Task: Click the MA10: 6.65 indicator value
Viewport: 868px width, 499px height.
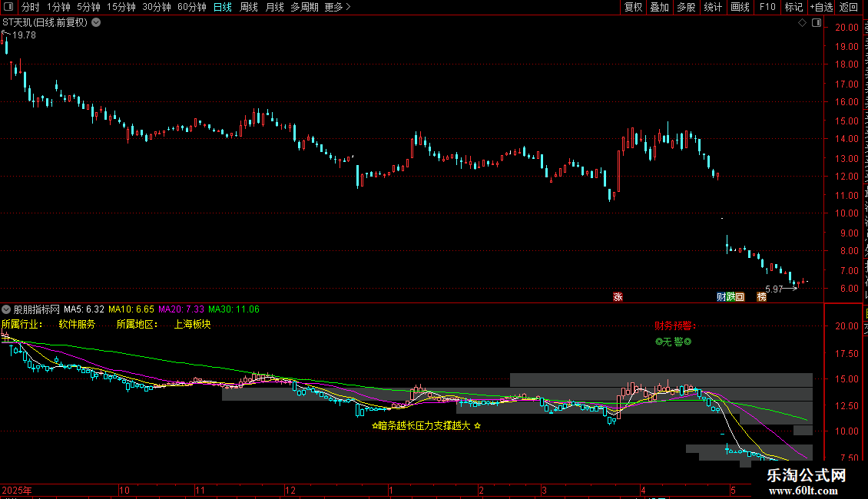Action: pos(131,309)
